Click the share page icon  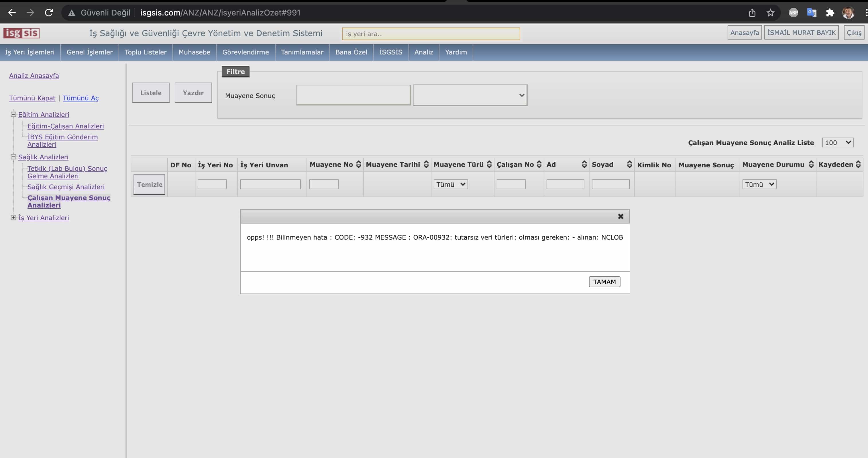752,13
